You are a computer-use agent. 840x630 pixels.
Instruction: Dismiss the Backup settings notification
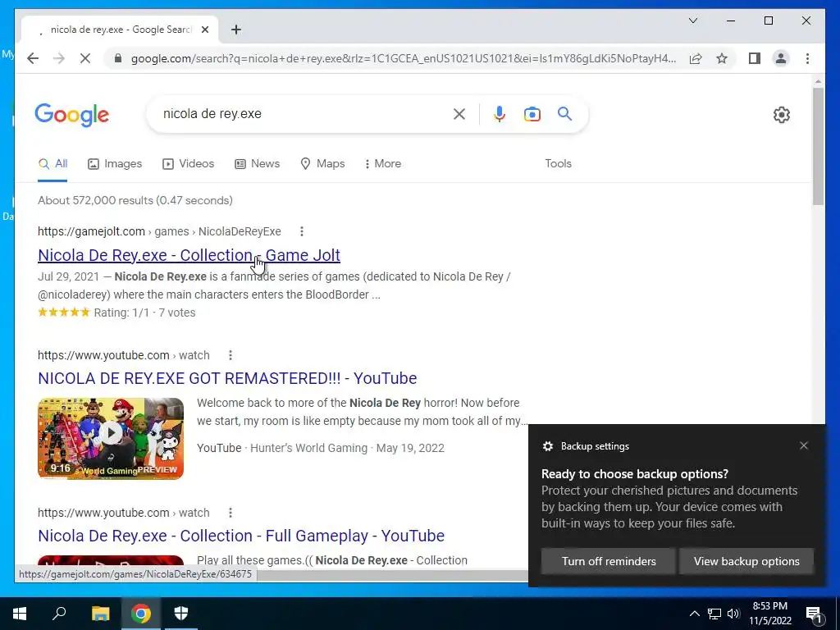coord(804,445)
